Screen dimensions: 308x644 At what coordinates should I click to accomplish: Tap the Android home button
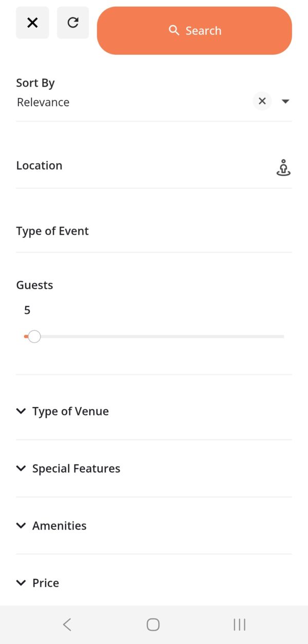152,625
